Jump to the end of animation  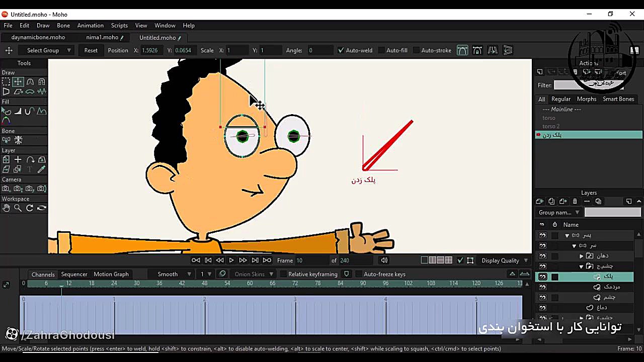click(267, 260)
